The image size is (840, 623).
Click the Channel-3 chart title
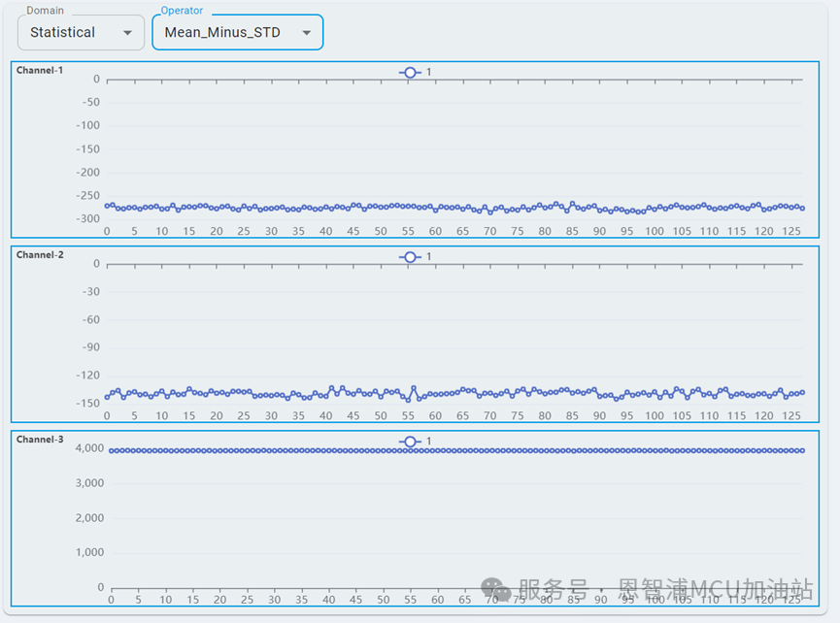point(40,440)
